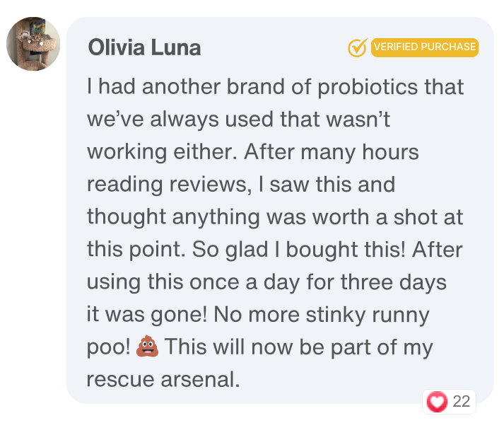This screenshot has height=423, width=504.
Task: Click the text "we've always used that wasn't"
Action: coord(238,120)
